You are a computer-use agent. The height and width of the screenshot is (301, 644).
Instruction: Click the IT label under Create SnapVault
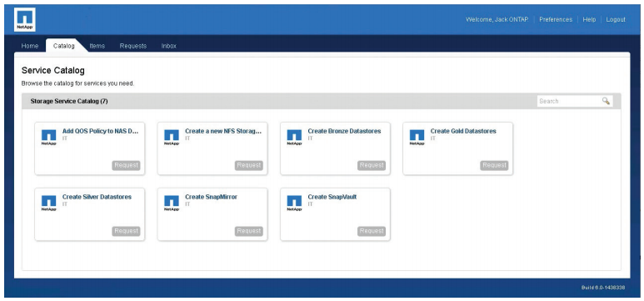click(x=310, y=204)
